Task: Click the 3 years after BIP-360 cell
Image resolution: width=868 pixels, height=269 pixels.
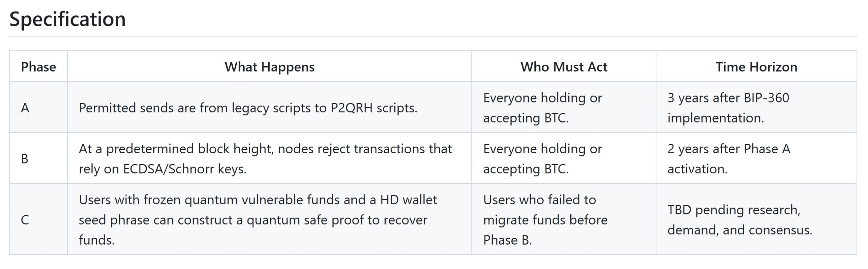Action: (728, 108)
